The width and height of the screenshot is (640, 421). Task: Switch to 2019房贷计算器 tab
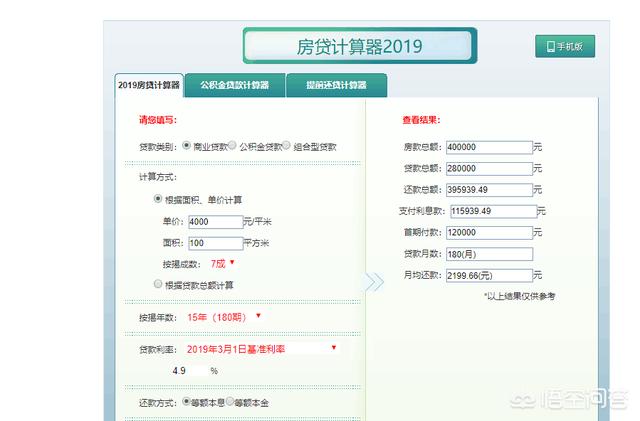[148, 86]
